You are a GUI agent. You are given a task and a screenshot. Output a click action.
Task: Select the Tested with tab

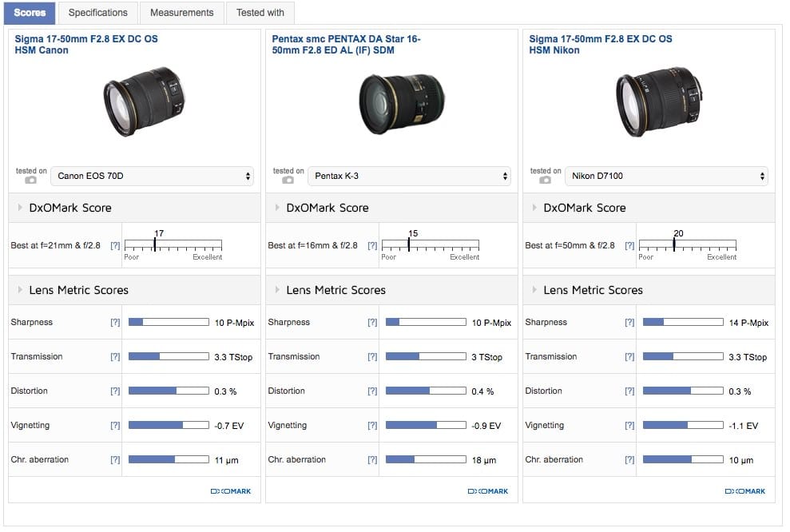click(260, 13)
